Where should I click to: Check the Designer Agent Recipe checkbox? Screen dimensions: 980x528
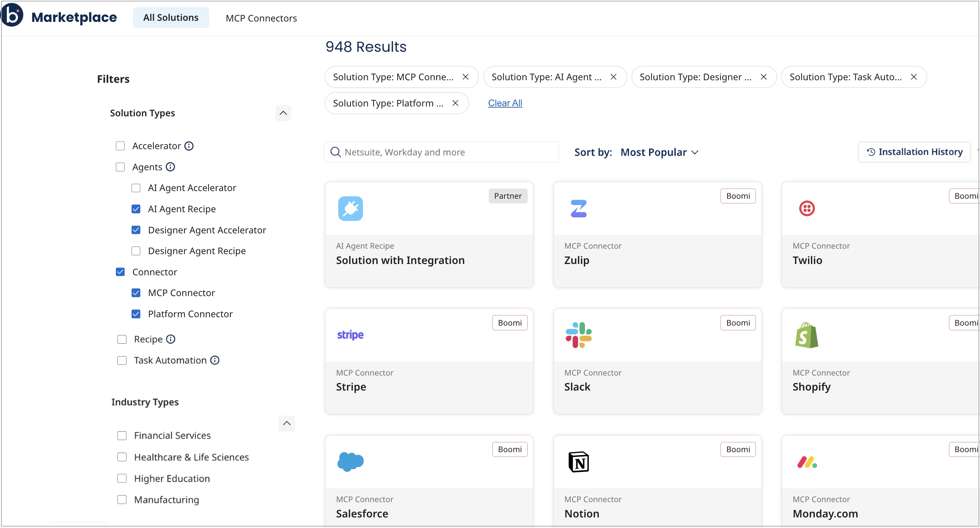coord(136,251)
